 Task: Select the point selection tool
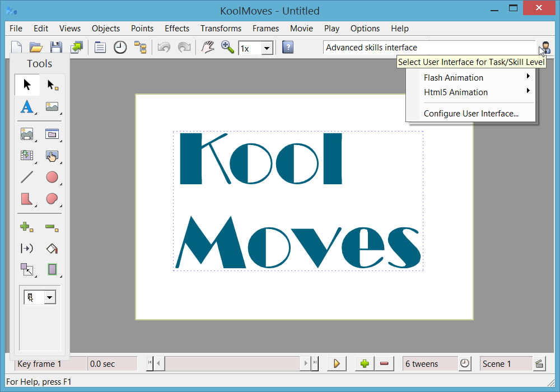tap(52, 85)
